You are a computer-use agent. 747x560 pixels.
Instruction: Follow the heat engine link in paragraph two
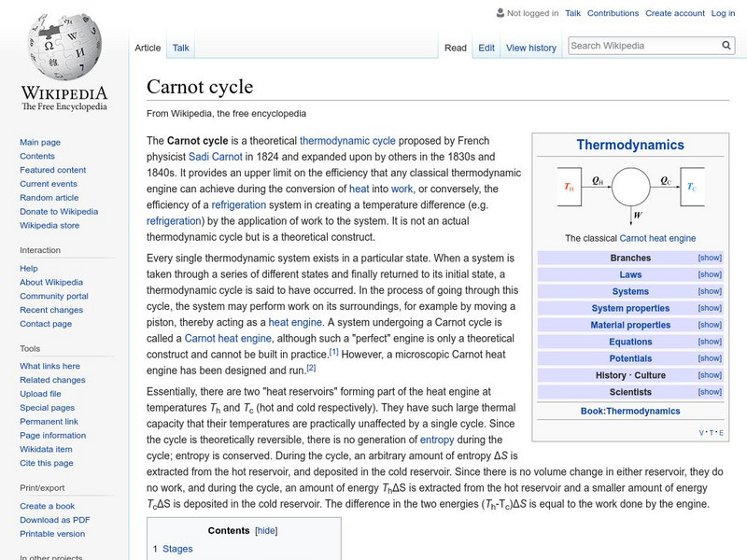tap(295, 322)
